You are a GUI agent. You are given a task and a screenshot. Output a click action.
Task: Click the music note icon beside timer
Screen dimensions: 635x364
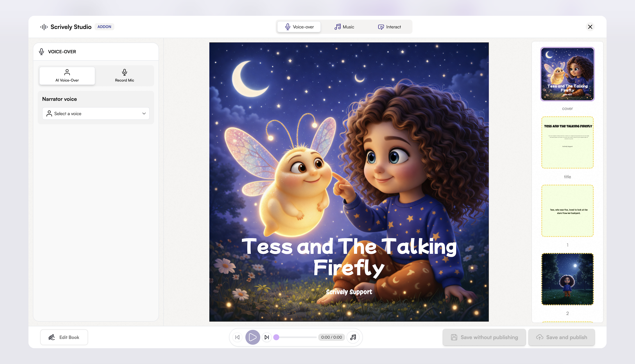point(353,337)
